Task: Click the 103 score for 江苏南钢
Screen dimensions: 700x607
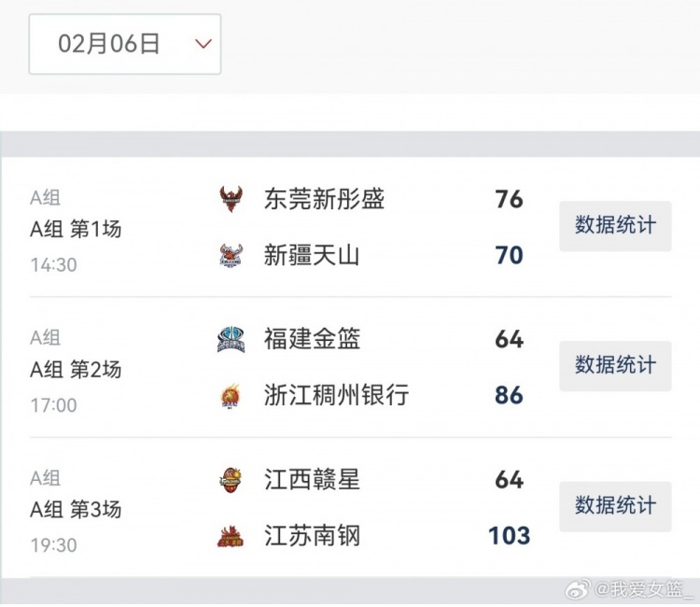Action: 509,536
